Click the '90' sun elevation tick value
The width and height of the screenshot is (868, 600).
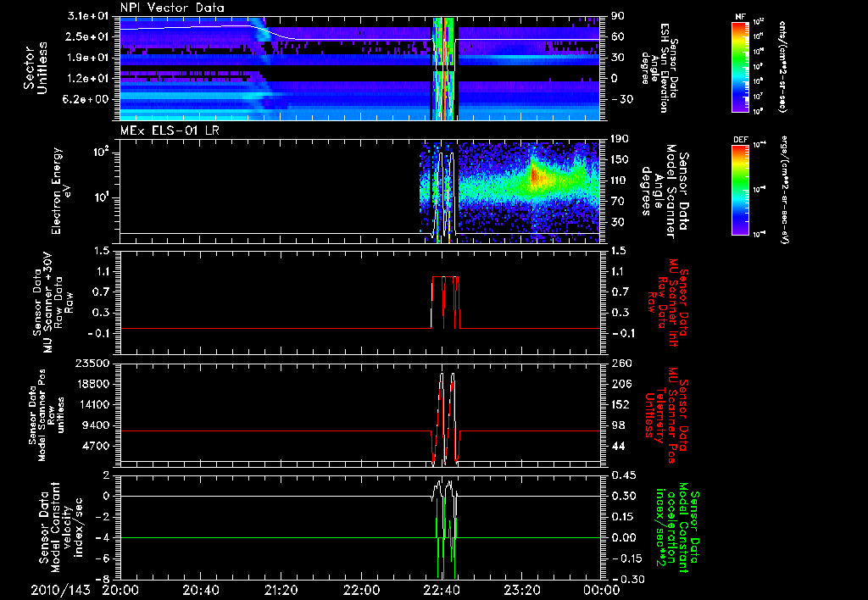pos(617,17)
